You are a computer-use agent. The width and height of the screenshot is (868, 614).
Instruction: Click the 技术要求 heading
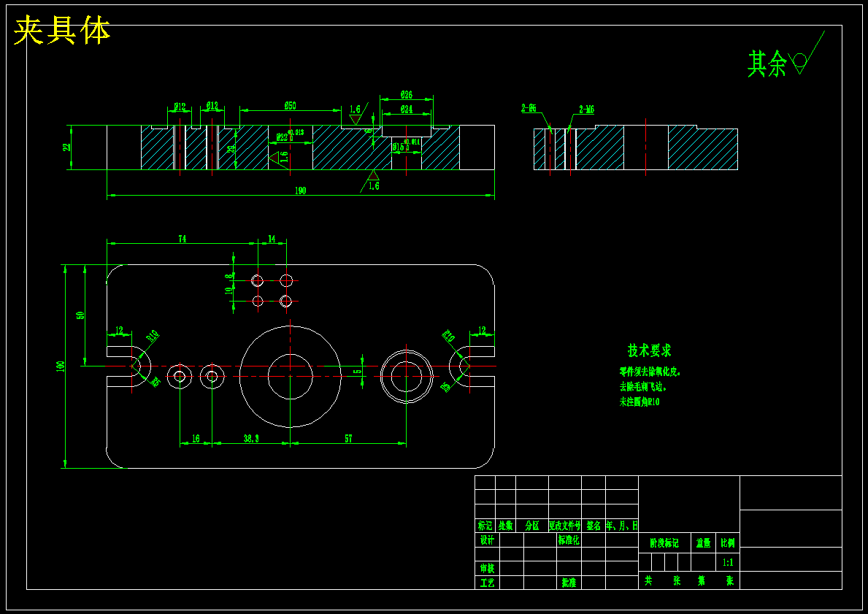point(649,350)
